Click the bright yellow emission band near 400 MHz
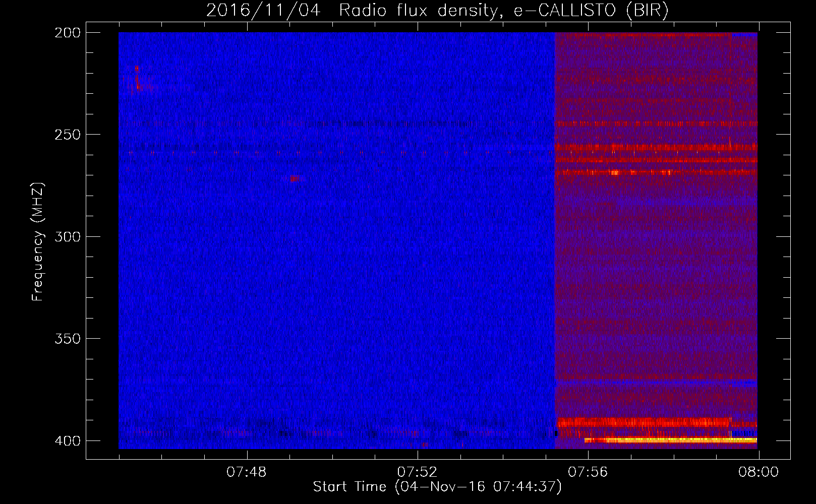816x504 pixels. 671,440
